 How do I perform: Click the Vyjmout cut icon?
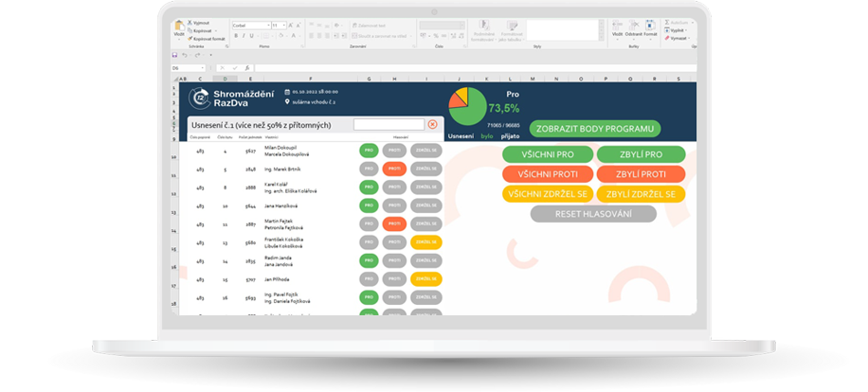pos(190,21)
